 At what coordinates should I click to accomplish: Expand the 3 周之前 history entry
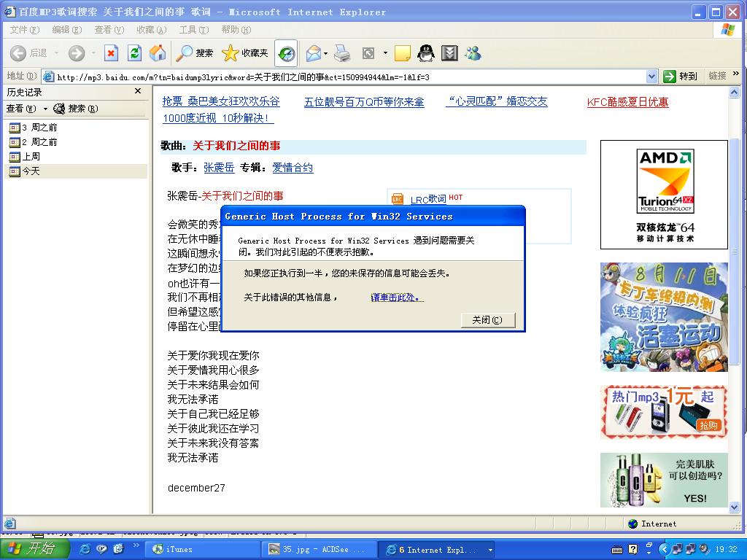[34, 128]
